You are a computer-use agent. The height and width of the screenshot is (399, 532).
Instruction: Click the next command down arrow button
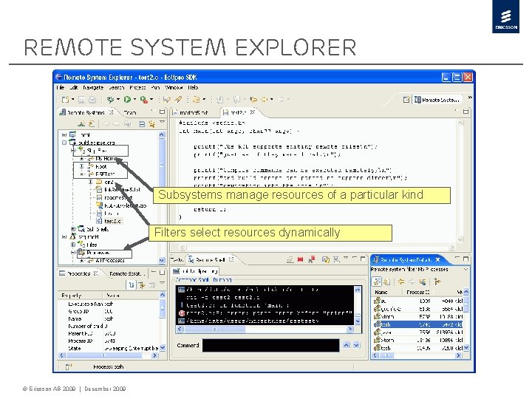pyautogui.click(x=356, y=345)
